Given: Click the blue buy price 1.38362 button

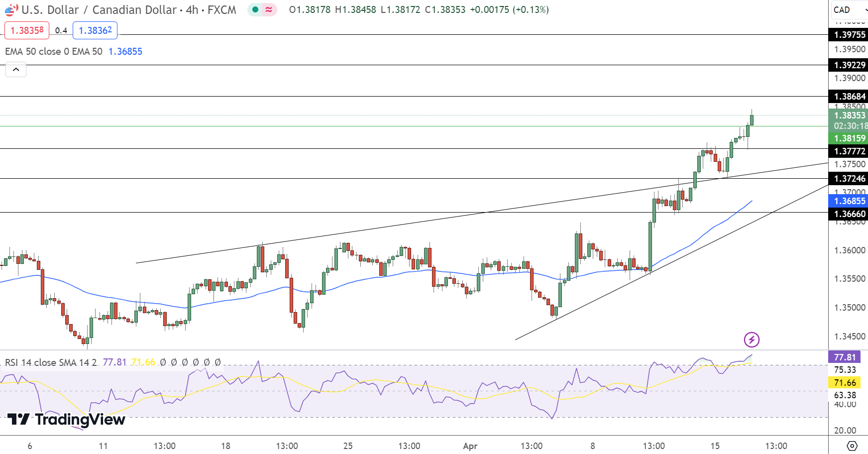Looking at the screenshot, I should pos(95,30).
